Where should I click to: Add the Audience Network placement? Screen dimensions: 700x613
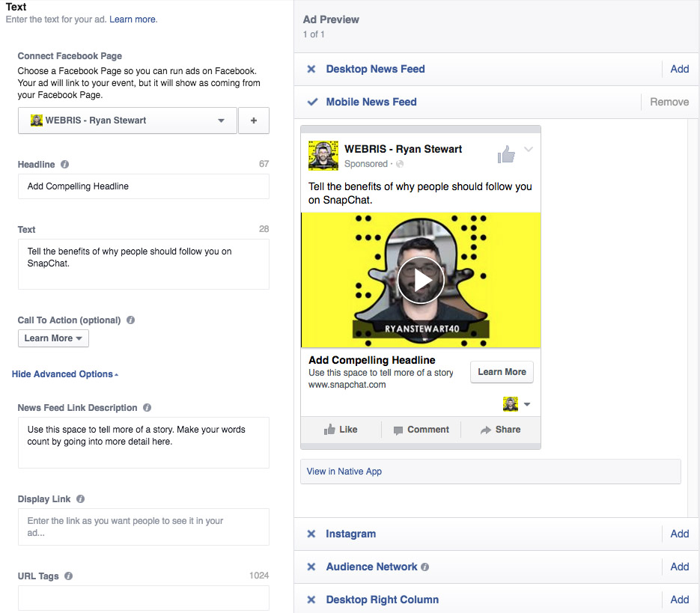680,567
